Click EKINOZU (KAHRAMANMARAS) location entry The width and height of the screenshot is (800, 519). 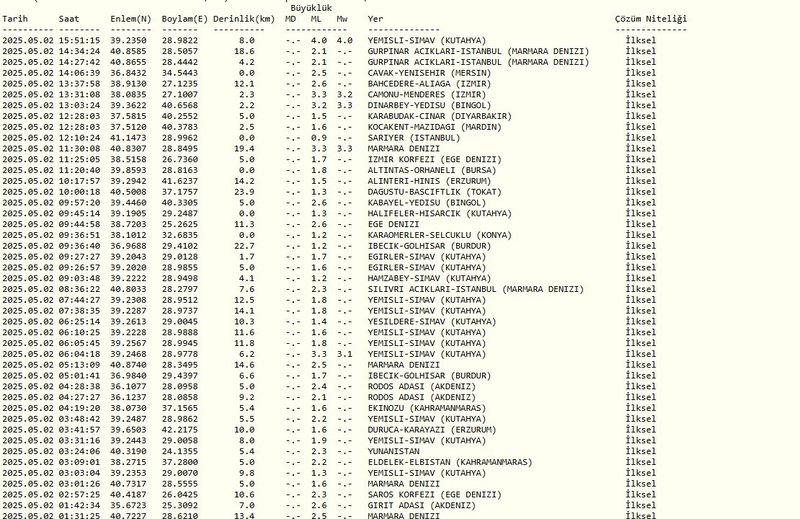click(x=427, y=408)
